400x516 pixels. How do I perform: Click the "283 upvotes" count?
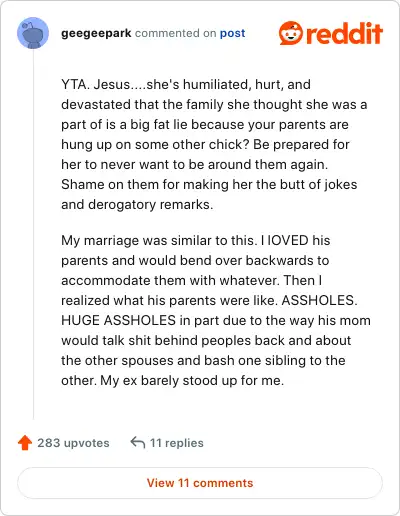[73, 443]
